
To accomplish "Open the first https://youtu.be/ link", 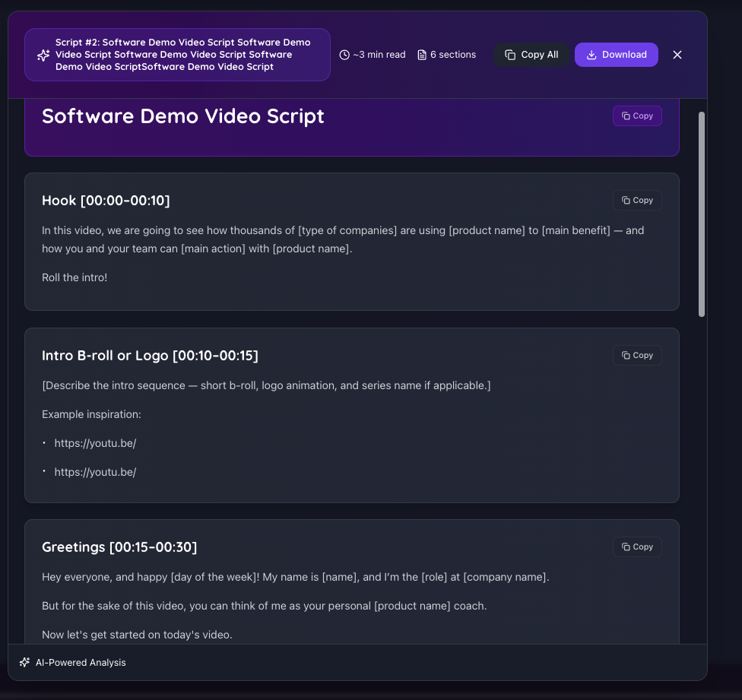I will pyautogui.click(x=95, y=442).
